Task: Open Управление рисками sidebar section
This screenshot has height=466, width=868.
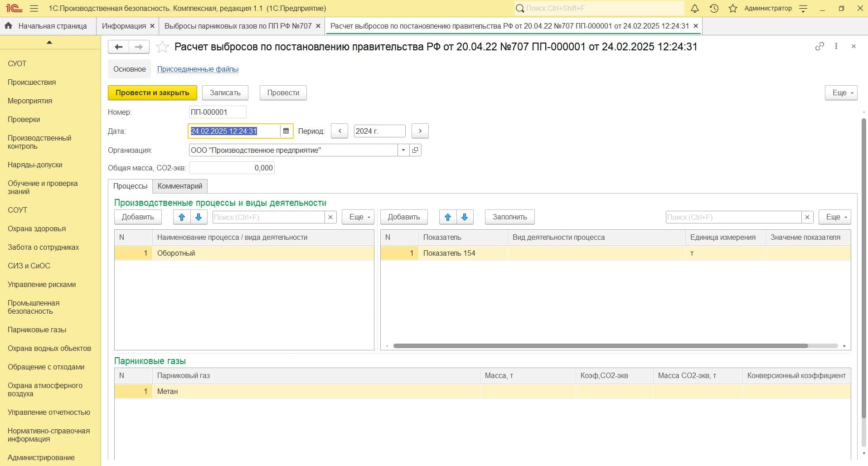Action: click(x=42, y=284)
